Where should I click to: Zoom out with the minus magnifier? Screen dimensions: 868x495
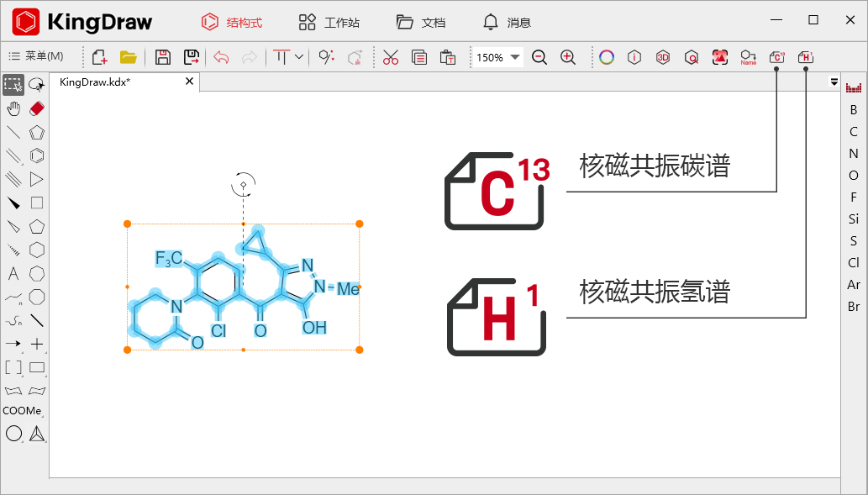tap(539, 57)
